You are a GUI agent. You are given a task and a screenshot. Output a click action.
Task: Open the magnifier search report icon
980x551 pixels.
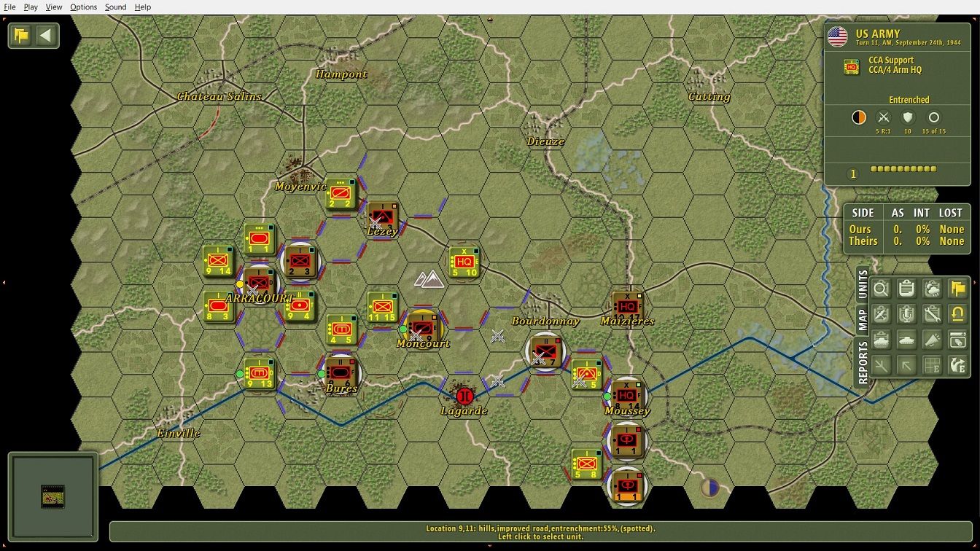click(881, 289)
